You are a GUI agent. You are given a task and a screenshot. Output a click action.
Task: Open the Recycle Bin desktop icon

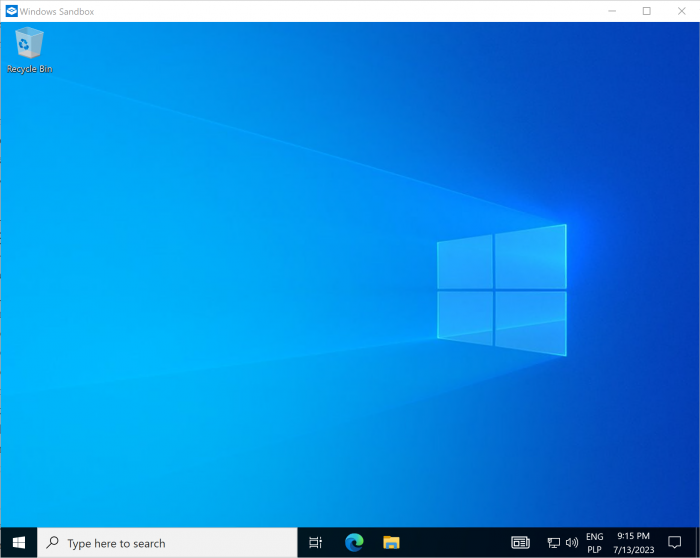[29, 50]
